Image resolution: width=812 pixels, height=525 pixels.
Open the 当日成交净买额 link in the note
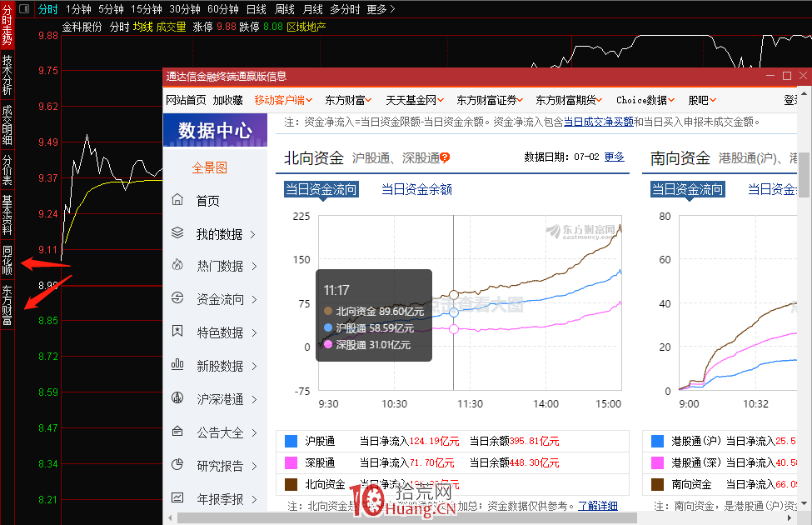pos(599,122)
